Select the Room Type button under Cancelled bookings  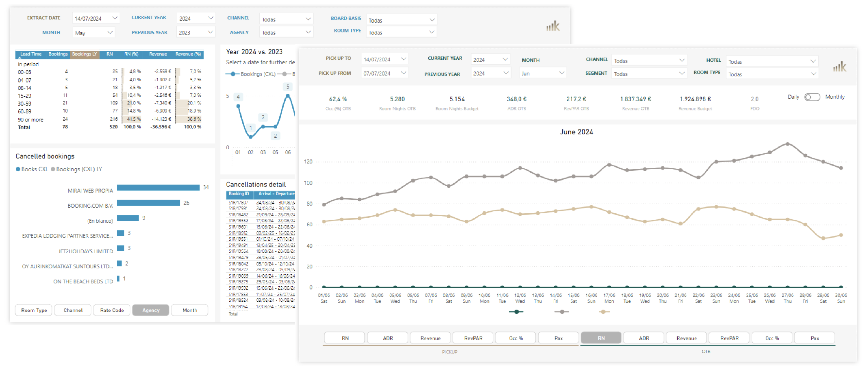[x=34, y=310]
